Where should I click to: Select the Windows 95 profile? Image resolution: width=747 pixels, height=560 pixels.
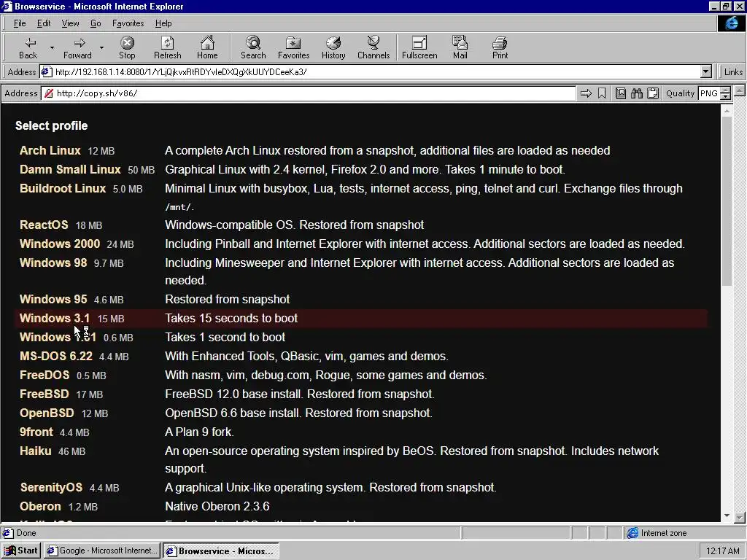53,299
